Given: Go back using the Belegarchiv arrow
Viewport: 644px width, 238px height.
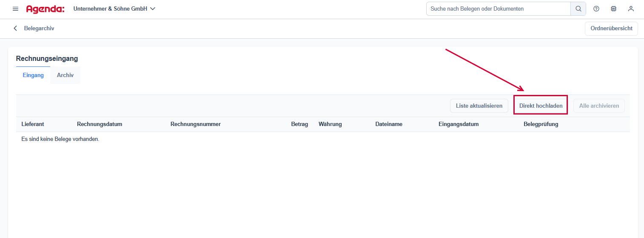Looking at the screenshot, I should [x=16, y=29].
